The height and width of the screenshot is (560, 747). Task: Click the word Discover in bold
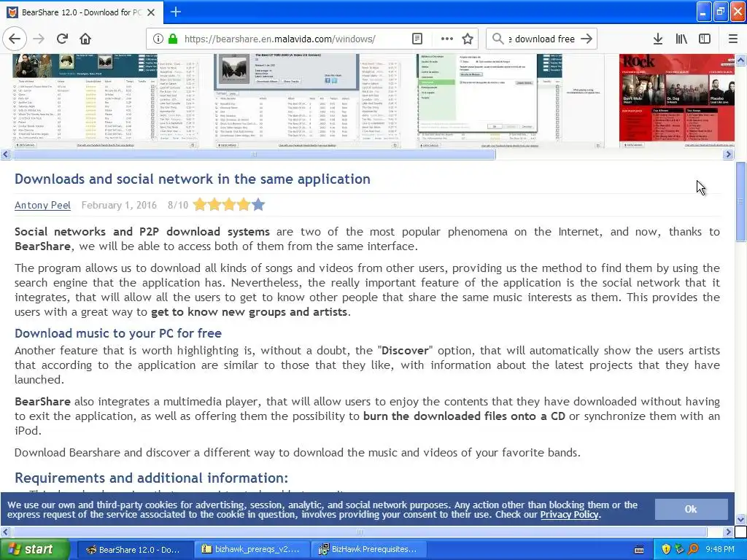tap(405, 351)
